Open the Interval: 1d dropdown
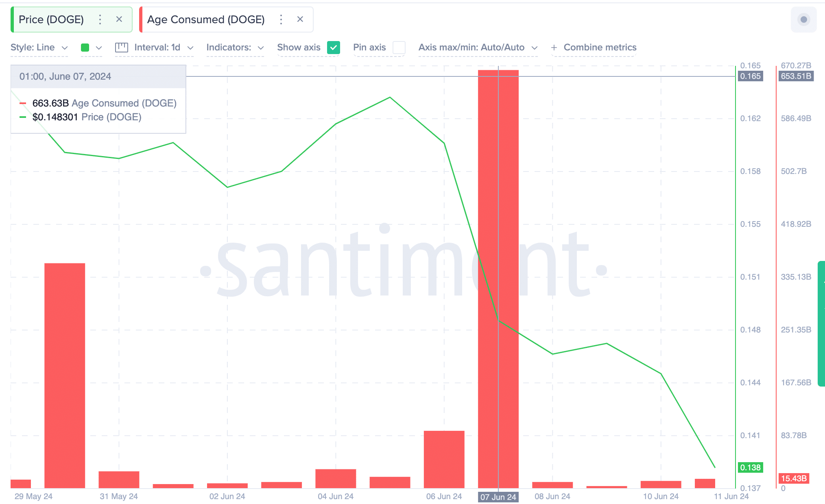The width and height of the screenshot is (825, 504). (164, 48)
